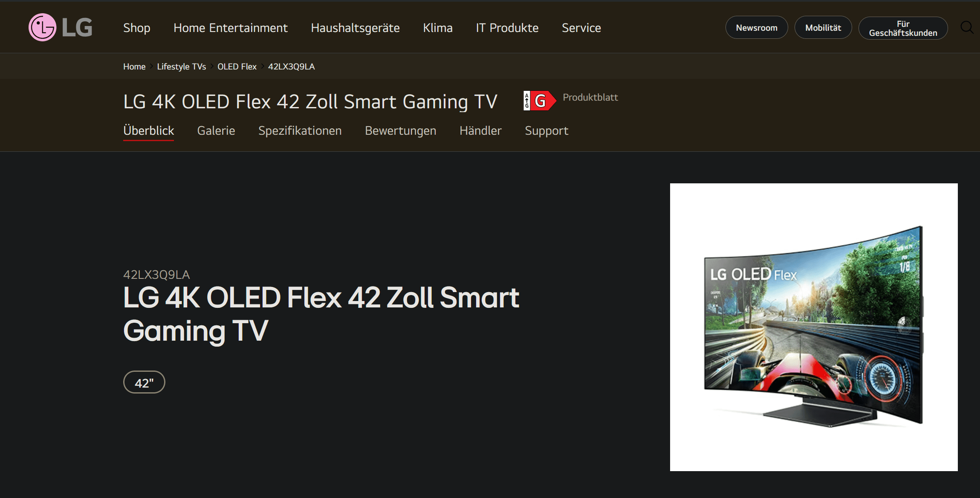This screenshot has width=980, height=498.
Task: Switch to the Support tab
Action: (x=546, y=130)
